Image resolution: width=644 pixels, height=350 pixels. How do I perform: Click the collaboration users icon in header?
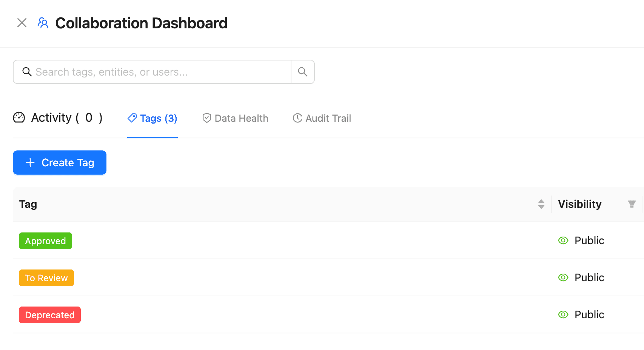[43, 23]
